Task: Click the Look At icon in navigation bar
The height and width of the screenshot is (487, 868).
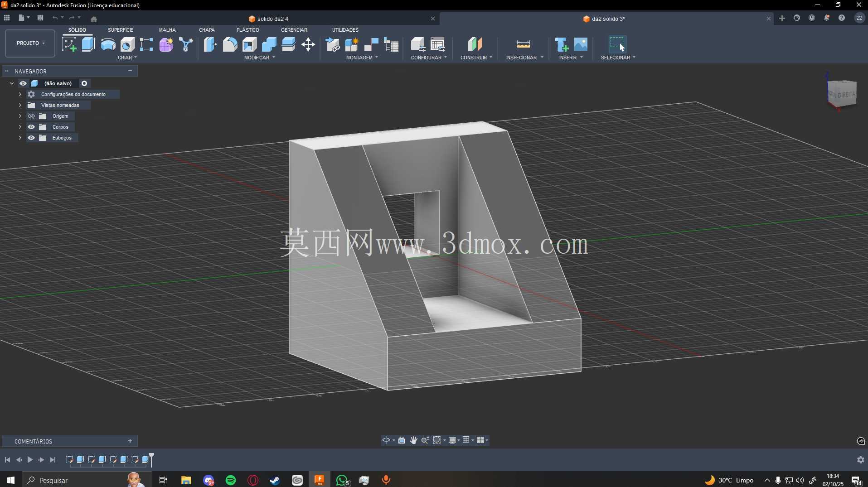Action: (402, 440)
